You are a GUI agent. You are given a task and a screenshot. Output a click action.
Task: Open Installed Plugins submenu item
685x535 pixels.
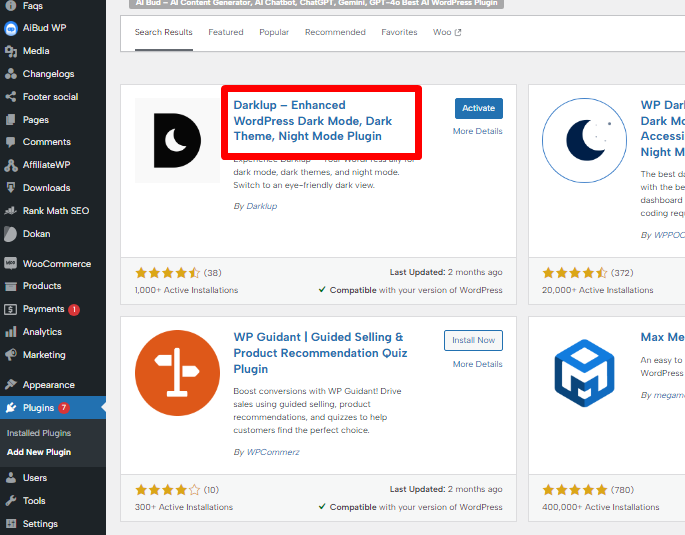coord(39,433)
